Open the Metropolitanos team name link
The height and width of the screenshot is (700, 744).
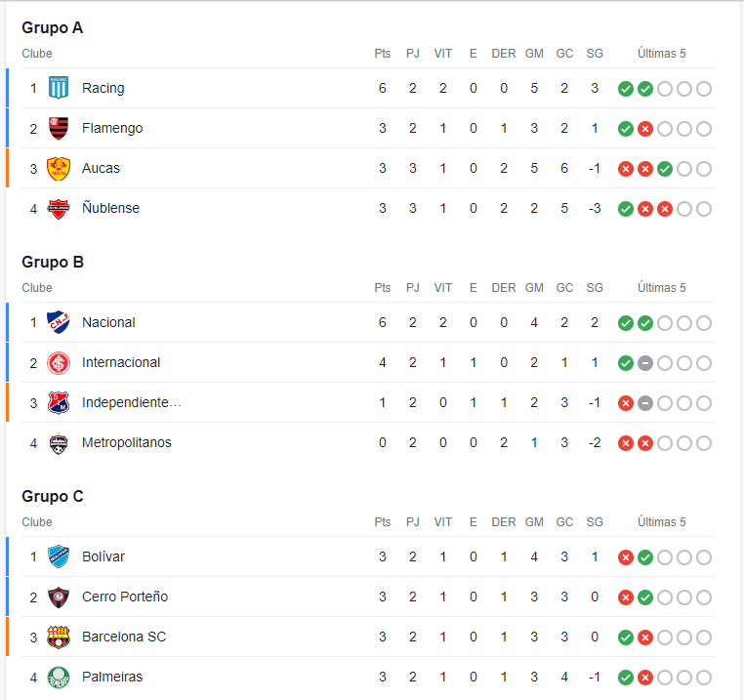click(x=127, y=442)
